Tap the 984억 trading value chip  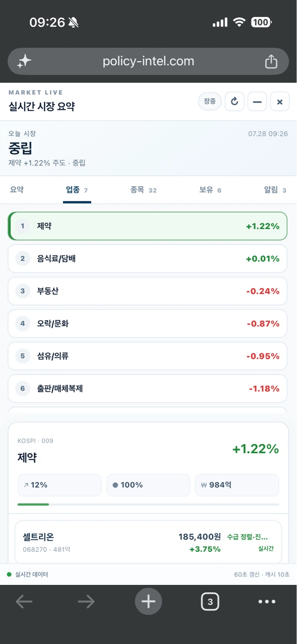(237, 485)
